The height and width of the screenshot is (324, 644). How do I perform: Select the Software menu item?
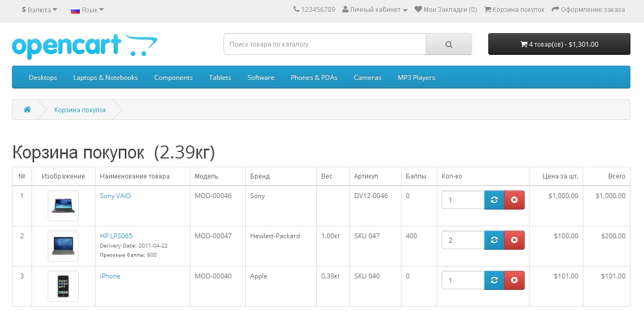[261, 77]
